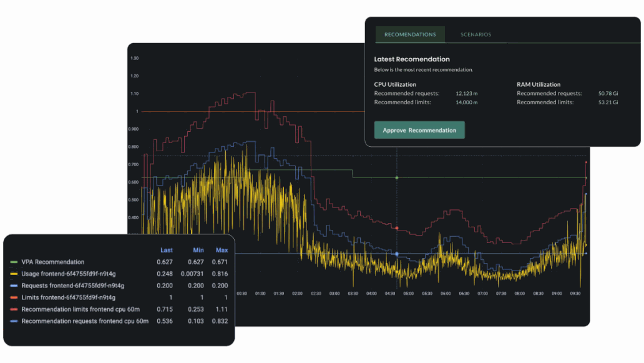
Task: Toggle Limits frontend-6f4755fd9f-n9t4g series visibility
Action: pos(14,298)
